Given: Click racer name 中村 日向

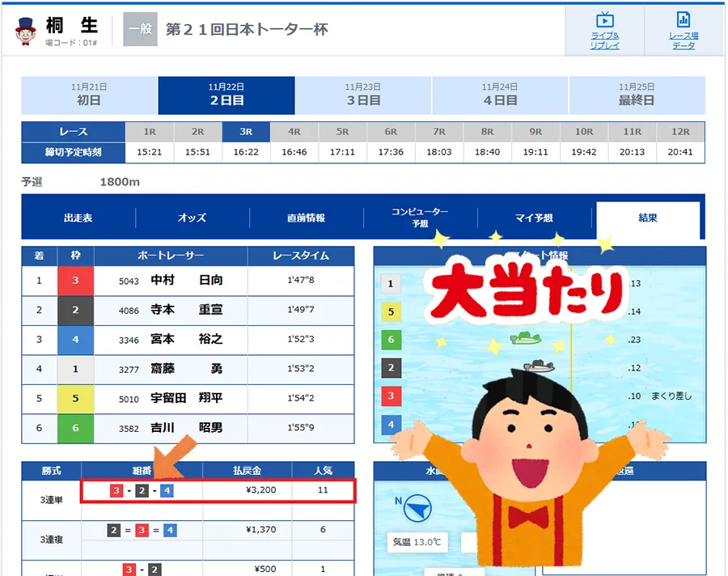Looking at the screenshot, I should [x=186, y=281].
